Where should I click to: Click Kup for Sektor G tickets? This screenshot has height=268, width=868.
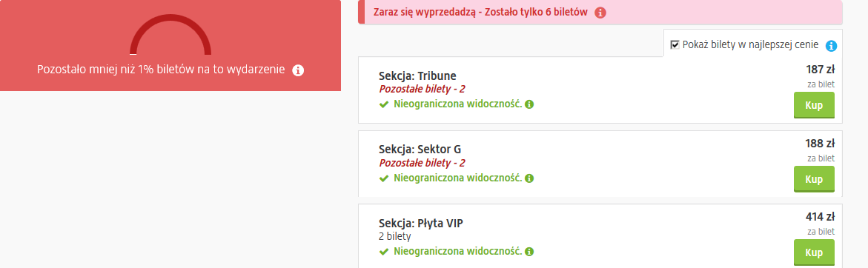814,179
